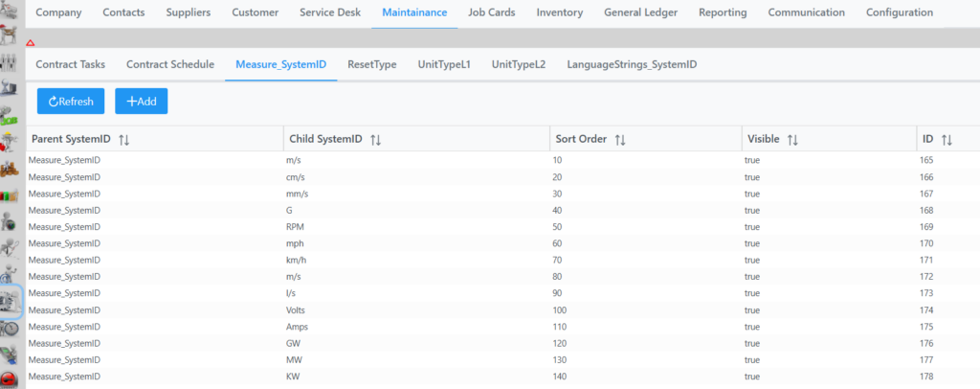This screenshot has width=980, height=389.
Task: Sort the table by Visible column arrows
Action: coord(792,140)
